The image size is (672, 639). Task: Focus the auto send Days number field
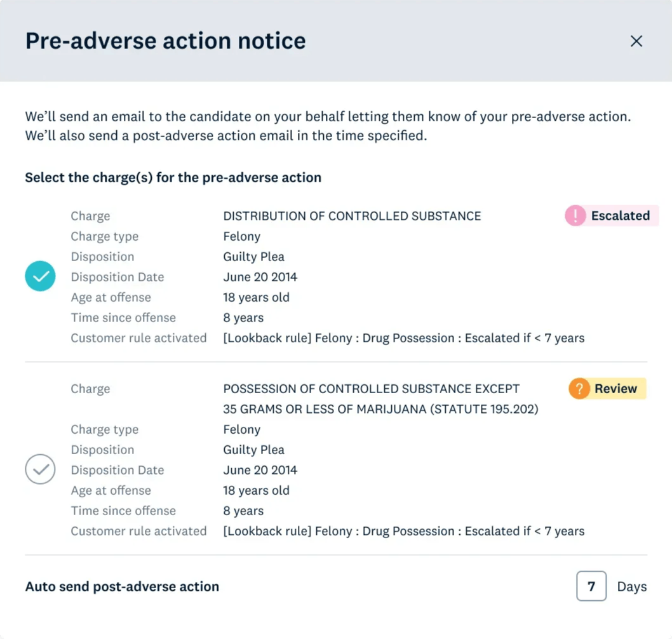[x=591, y=586]
